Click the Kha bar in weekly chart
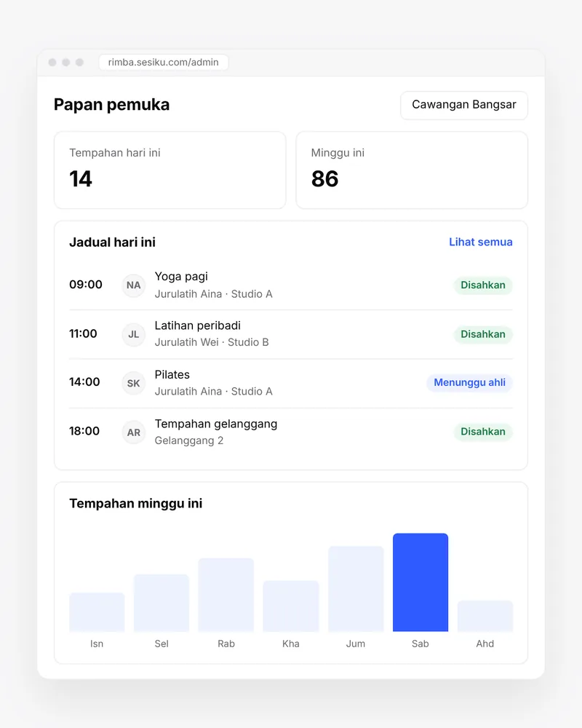The width and height of the screenshot is (582, 728). click(291, 606)
